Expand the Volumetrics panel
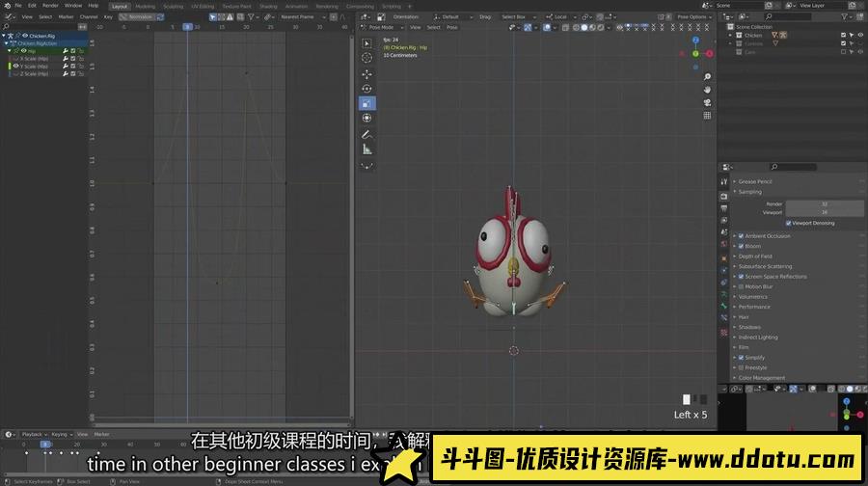This screenshot has width=868, height=486. coord(752,297)
